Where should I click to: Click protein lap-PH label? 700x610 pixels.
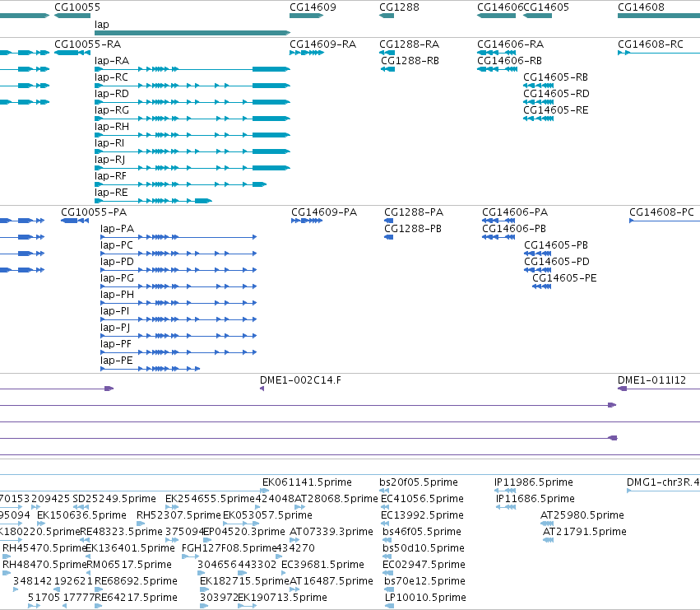[x=117, y=295]
